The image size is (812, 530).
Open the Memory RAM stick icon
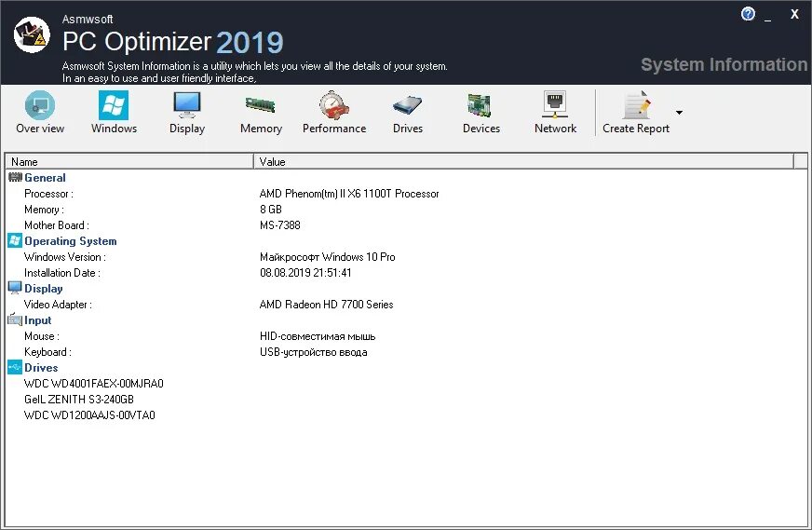click(x=261, y=105)
